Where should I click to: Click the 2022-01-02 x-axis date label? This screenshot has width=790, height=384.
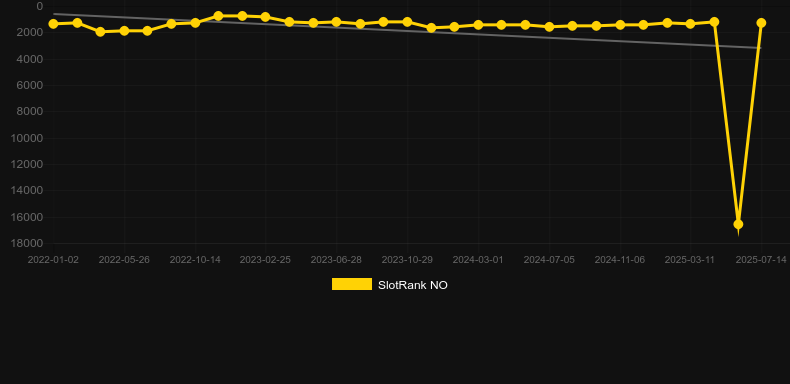(53, 260)
